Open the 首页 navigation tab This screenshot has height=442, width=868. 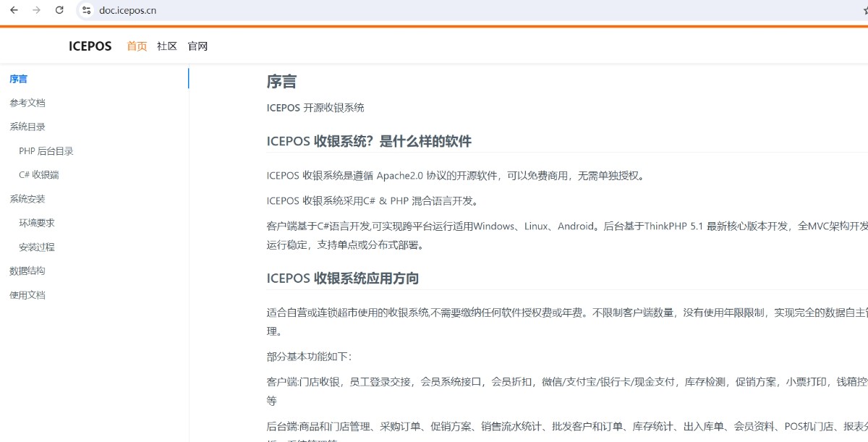[137, 46]
